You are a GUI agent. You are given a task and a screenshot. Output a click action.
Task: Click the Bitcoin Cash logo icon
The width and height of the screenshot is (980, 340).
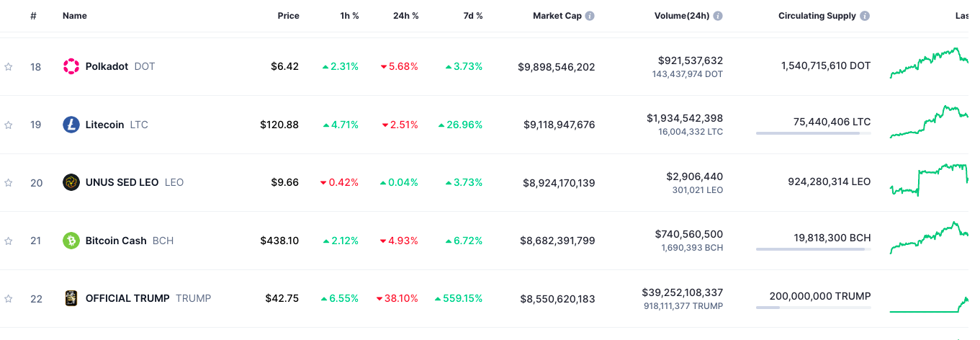(71, 241)
